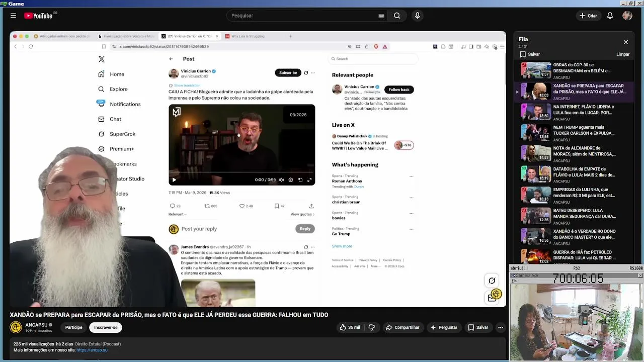This screenshot has width=644, height=362.
Task: Open the https://ancap.su link in the description
Action: point(92,350)
